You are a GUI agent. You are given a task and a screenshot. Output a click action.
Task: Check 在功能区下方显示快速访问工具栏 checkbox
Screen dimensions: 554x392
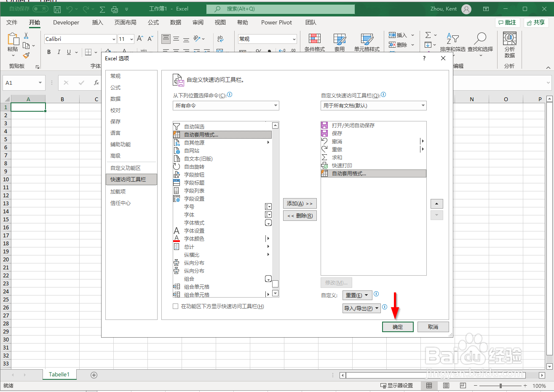coord(176,306)
